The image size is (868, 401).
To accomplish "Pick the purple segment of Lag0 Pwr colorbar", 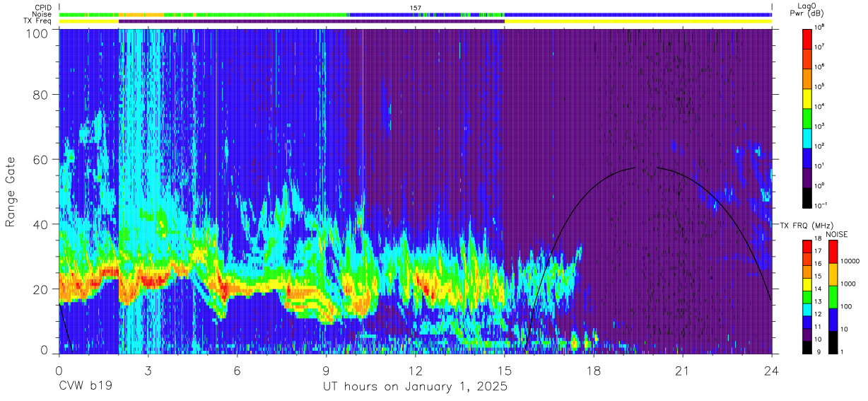I will pos(807,177).
